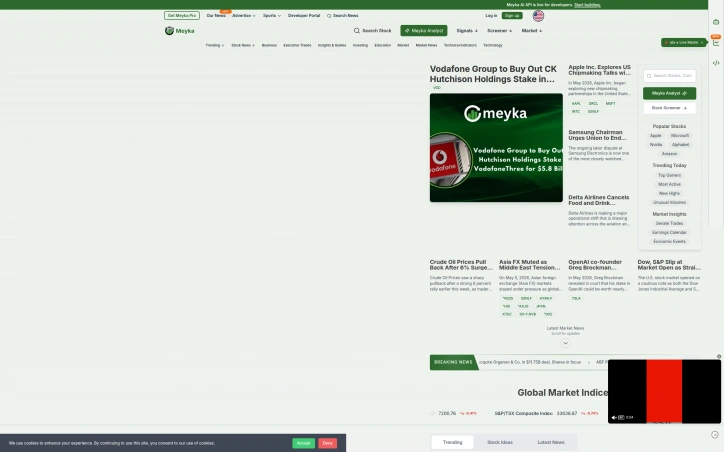Switch to the Stock Ideas tab
Viewport: 724px width, 452px height.
500,442
